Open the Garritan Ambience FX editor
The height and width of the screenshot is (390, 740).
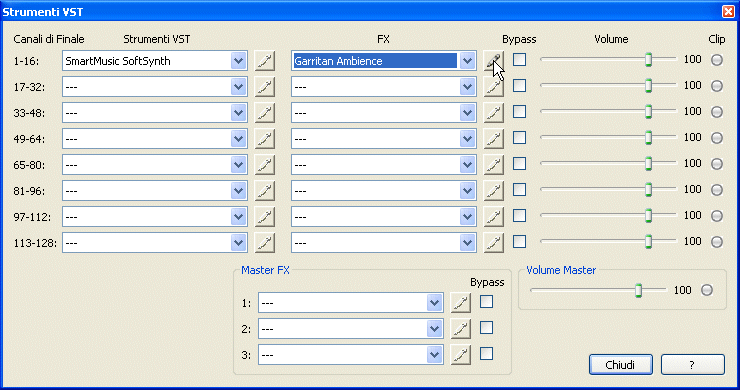coord(494,61)
